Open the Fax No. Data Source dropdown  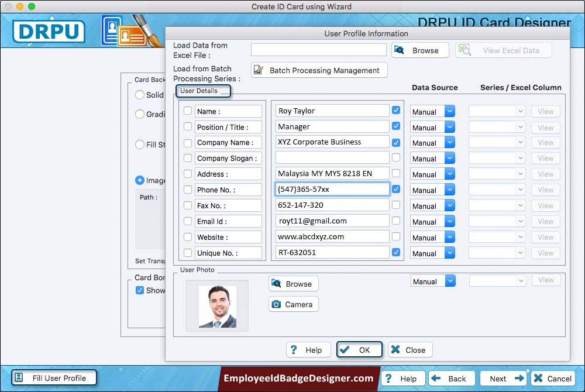[x=432, y=205]
